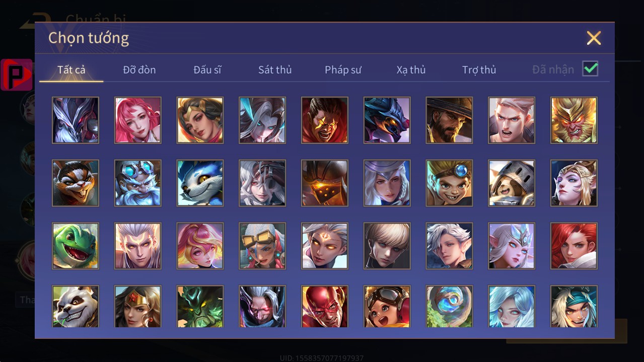This screenshot has height=362, width=644.
Task: Select the green chameleon hero portrait
Action: [76, 246]
